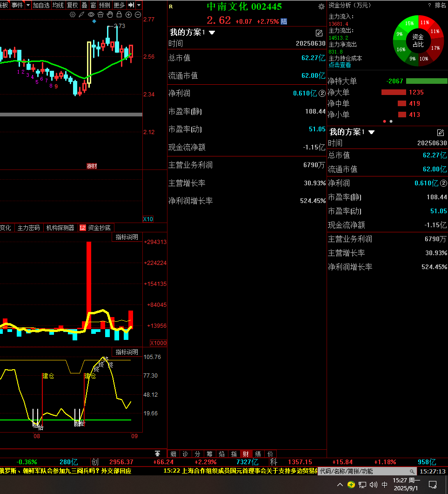Zoom in chart with plus icon

[128, 14]
